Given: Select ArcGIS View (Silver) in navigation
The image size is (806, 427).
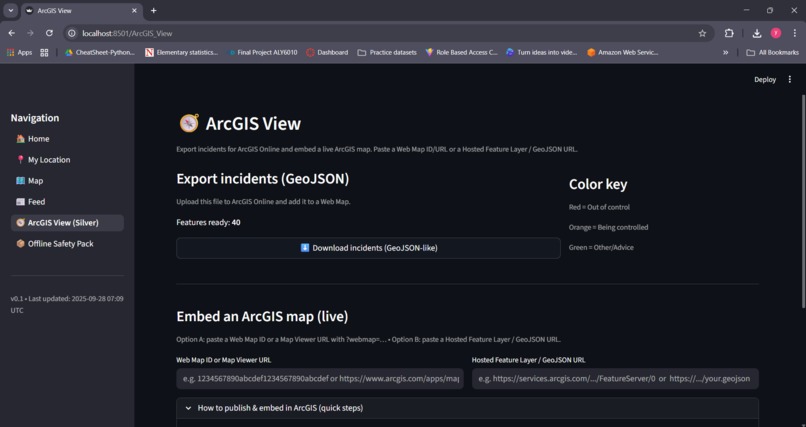Looking at the screenshot, I should tap(67, 222).
